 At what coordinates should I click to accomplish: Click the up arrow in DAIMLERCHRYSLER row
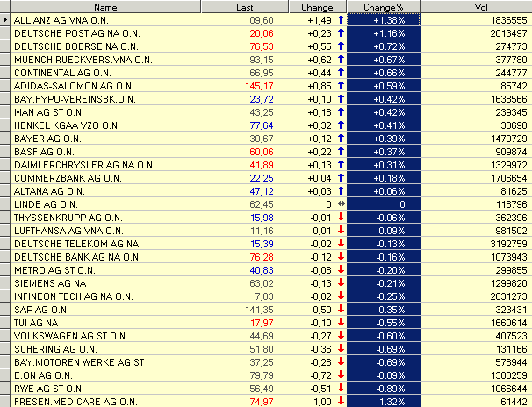tap(341, 165)
